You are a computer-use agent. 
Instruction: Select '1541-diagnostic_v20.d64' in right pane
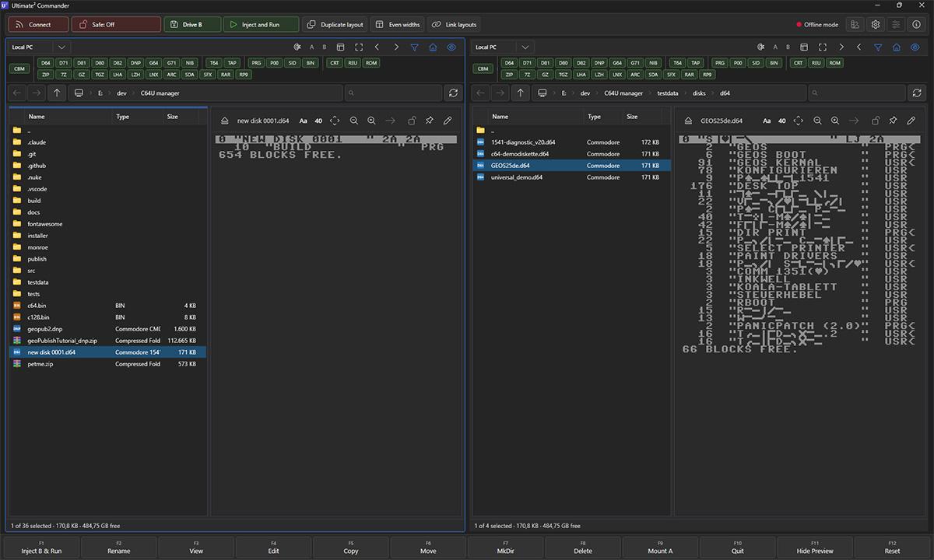(x=571, y=142)
